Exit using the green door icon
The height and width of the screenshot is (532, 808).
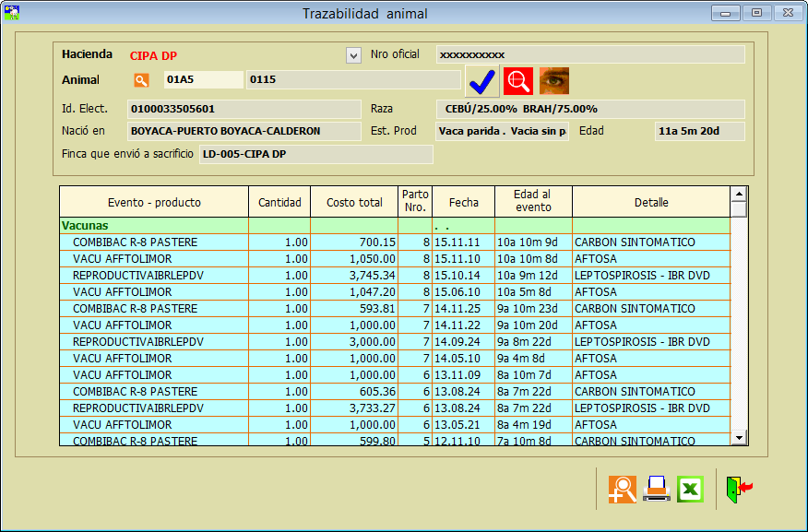pos(739,489)
